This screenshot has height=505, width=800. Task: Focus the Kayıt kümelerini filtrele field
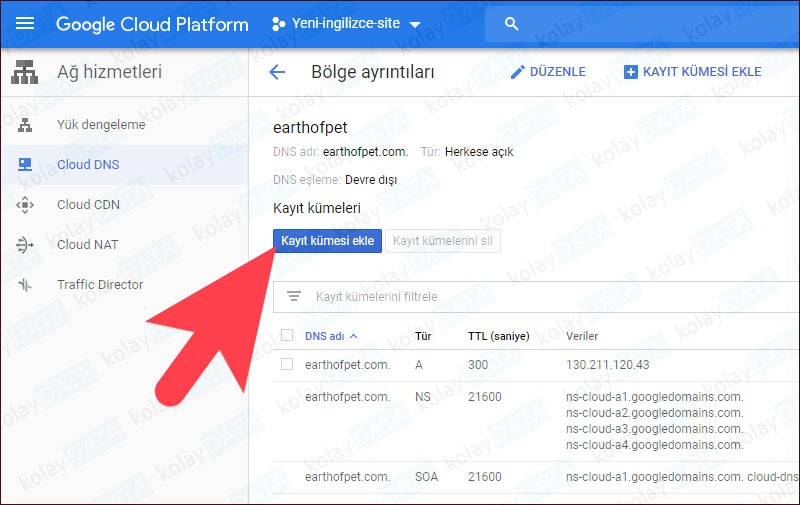[536, 297]
